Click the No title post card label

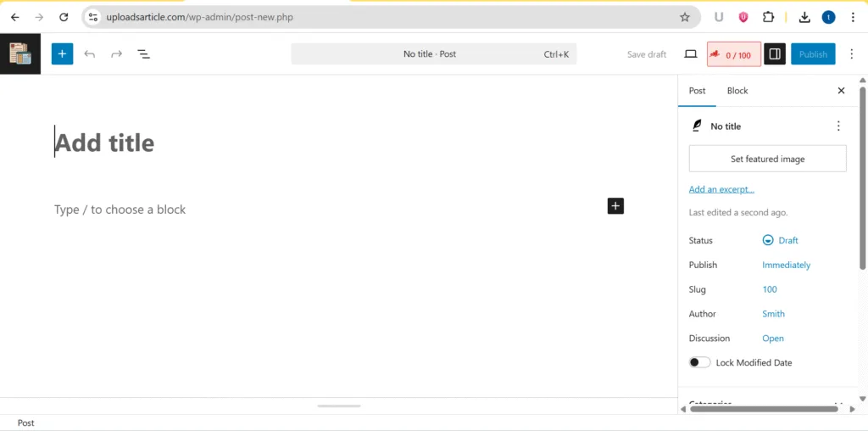coord(726,126)
